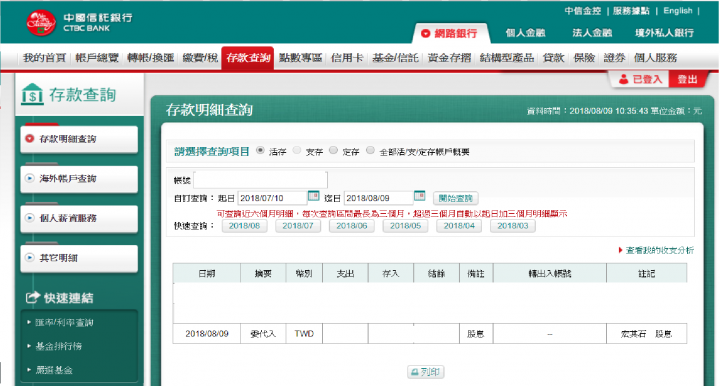Viewport: 720px width, 386px height.
Task: Switch language via English link
Action: tap(678, 11)
